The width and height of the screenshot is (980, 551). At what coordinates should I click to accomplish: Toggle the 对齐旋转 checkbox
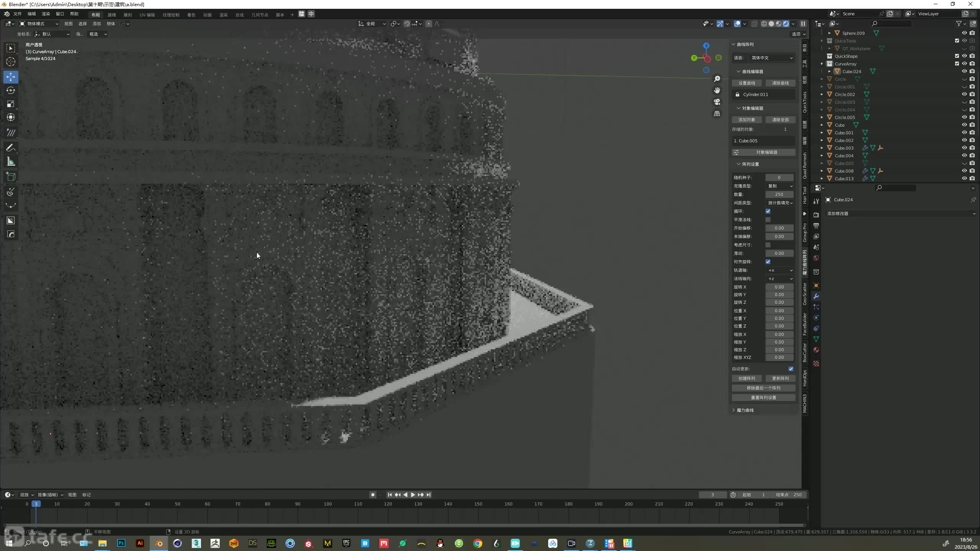[768, 262]
